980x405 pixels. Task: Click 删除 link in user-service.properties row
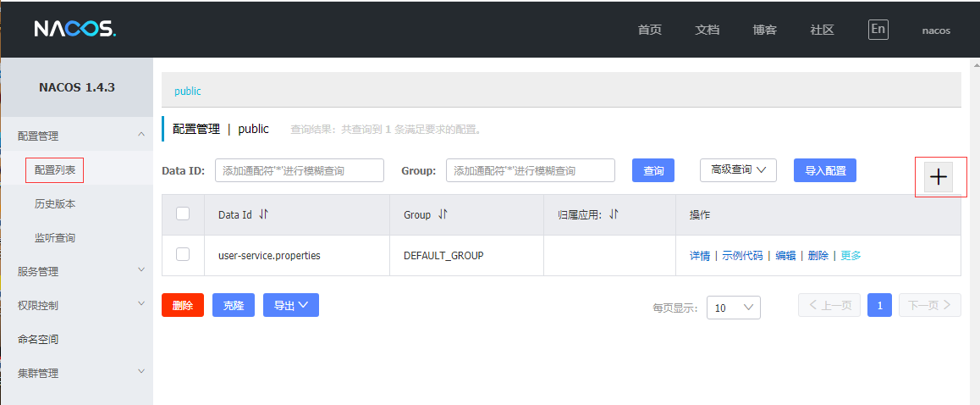click(818, 255)
